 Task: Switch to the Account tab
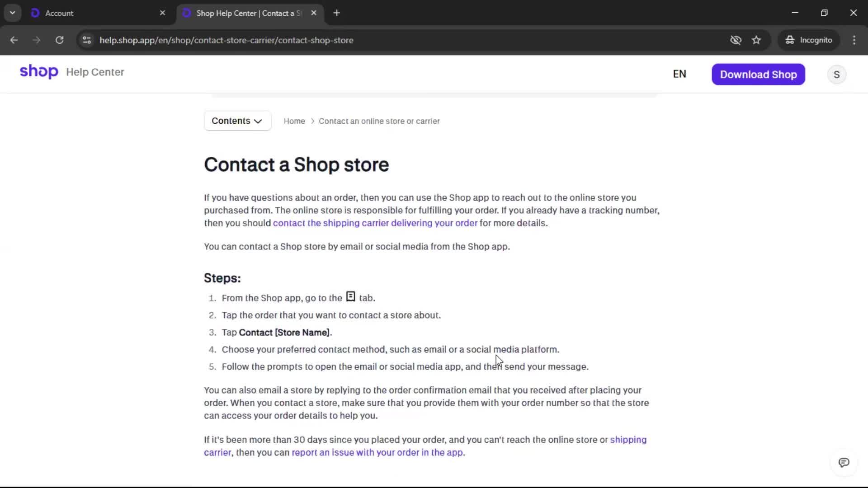[90, 13]
